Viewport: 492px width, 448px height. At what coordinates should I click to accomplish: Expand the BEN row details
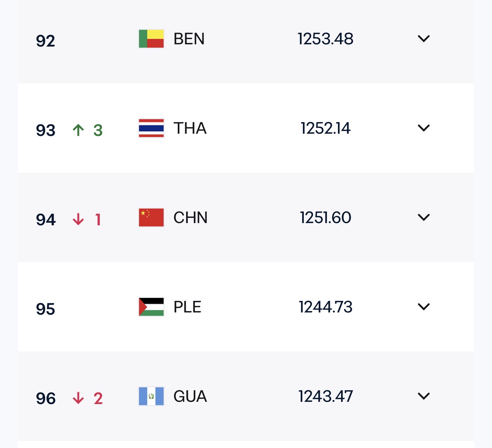coord(424,39)
